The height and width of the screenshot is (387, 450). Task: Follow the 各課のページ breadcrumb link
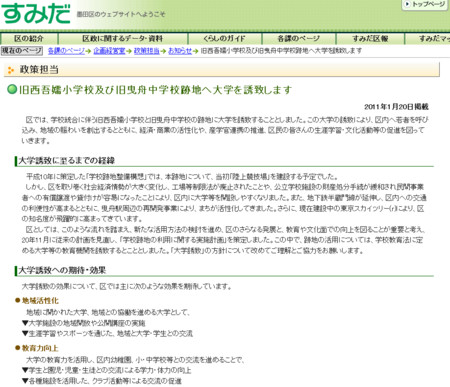pos(66,51)
